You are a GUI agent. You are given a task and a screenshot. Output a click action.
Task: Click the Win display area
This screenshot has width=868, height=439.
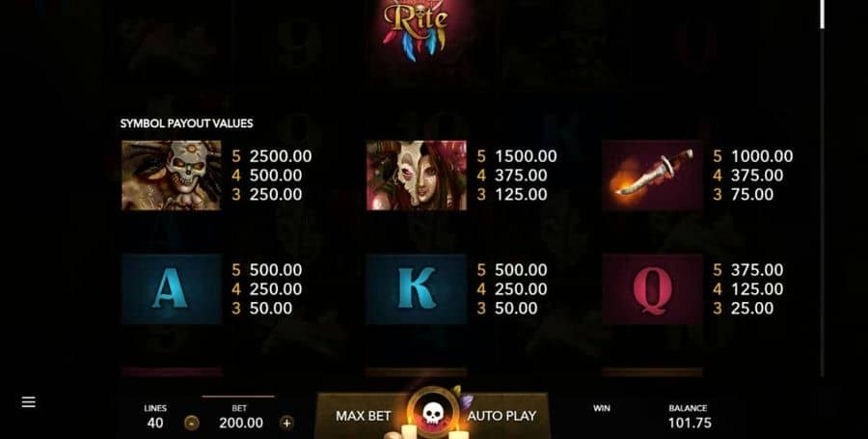click(601, 416)
